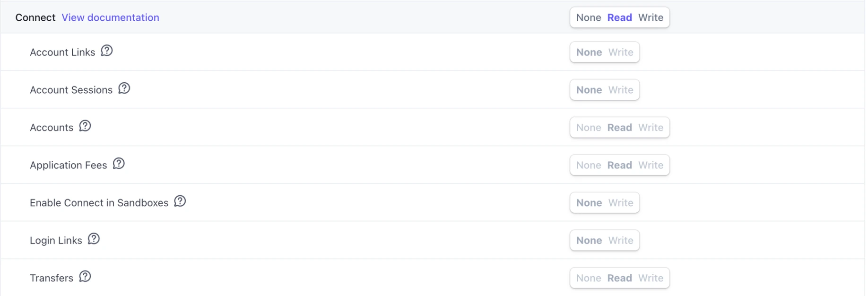The width and height of the screenshot is (868, 296).
Task: Open help icon for Enable Connect in Sandboxes
Action: 180,201
